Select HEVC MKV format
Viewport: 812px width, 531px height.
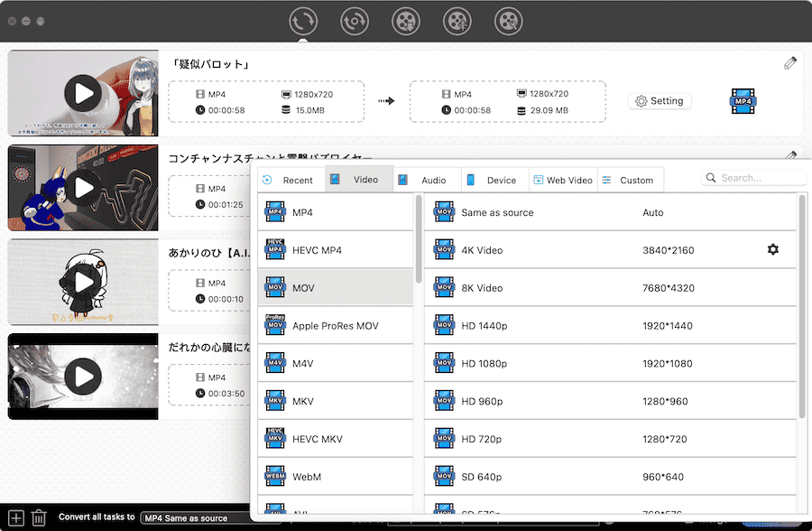pos(335,439)
